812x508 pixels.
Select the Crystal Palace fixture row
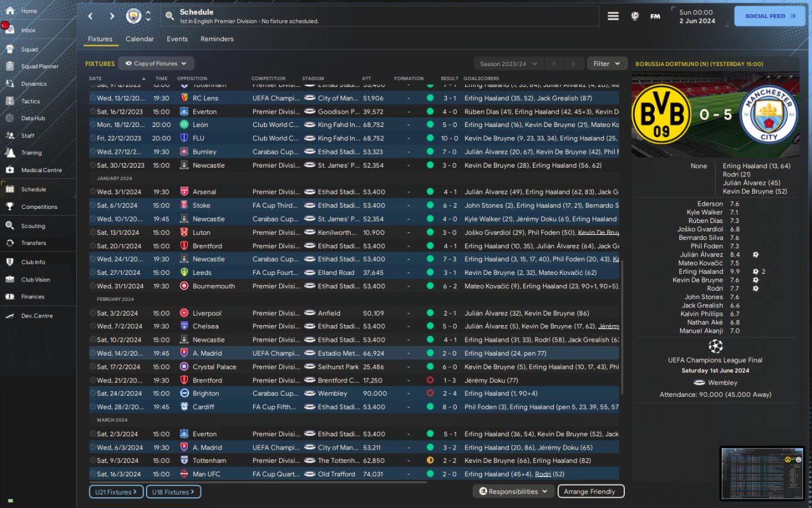click(354, 367)
